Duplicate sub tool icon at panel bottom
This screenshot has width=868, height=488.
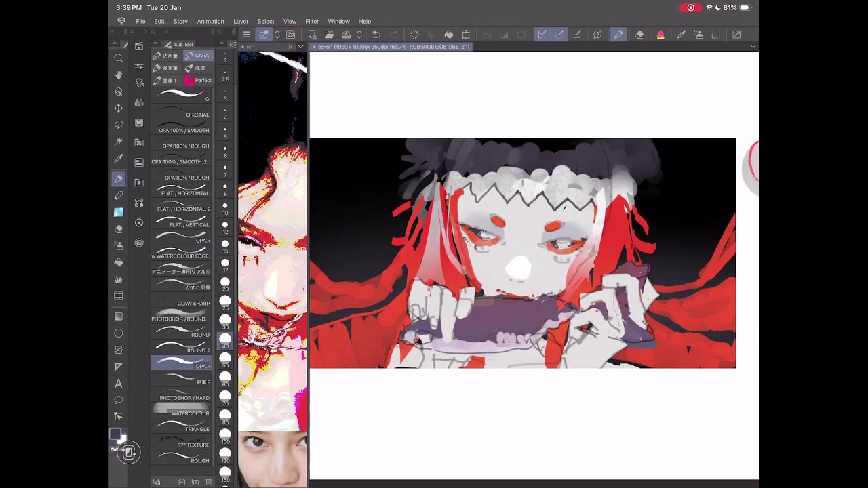coord(195,482)
